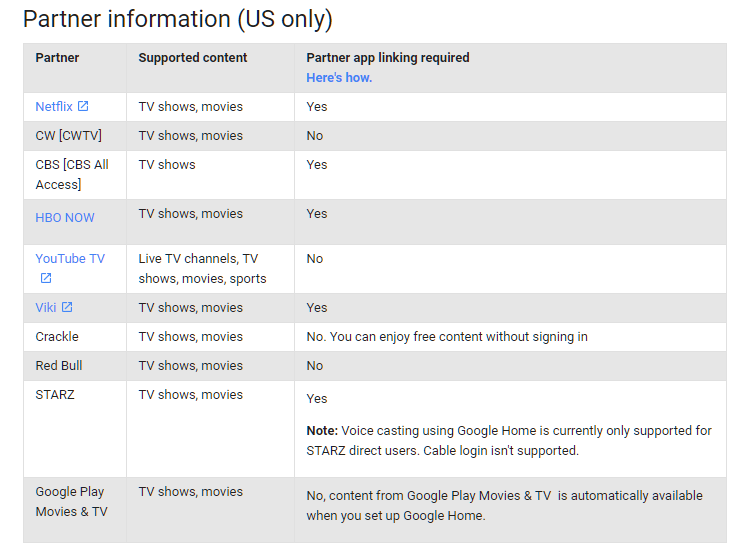Follow the YouTube TV link
This screenshot has width=737, height=551.
click(x=70, y=259)
